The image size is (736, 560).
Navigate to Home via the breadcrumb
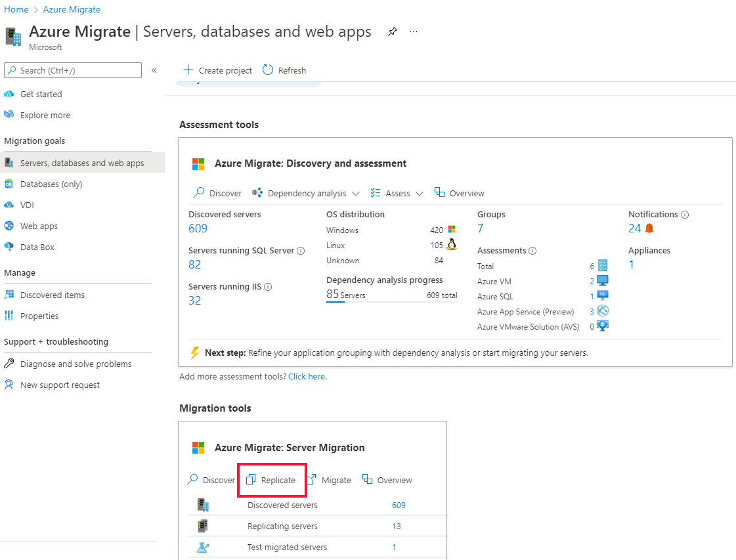point(16,9)
